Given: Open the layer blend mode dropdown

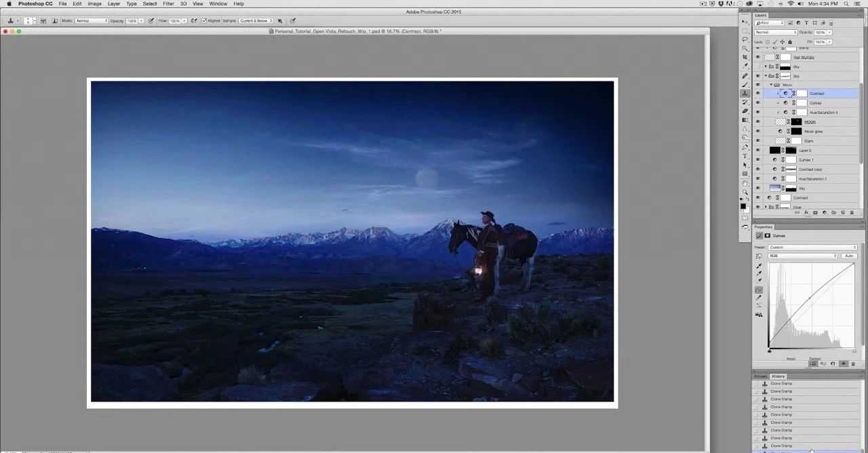Looking at the screenshot, I should click(776, 33).
